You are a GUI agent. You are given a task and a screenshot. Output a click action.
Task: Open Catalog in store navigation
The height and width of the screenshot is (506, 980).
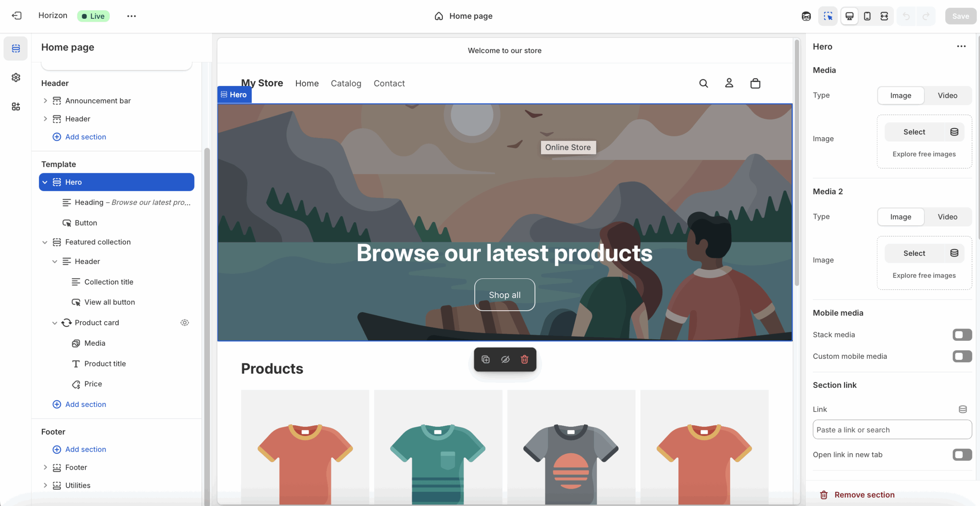346,83
